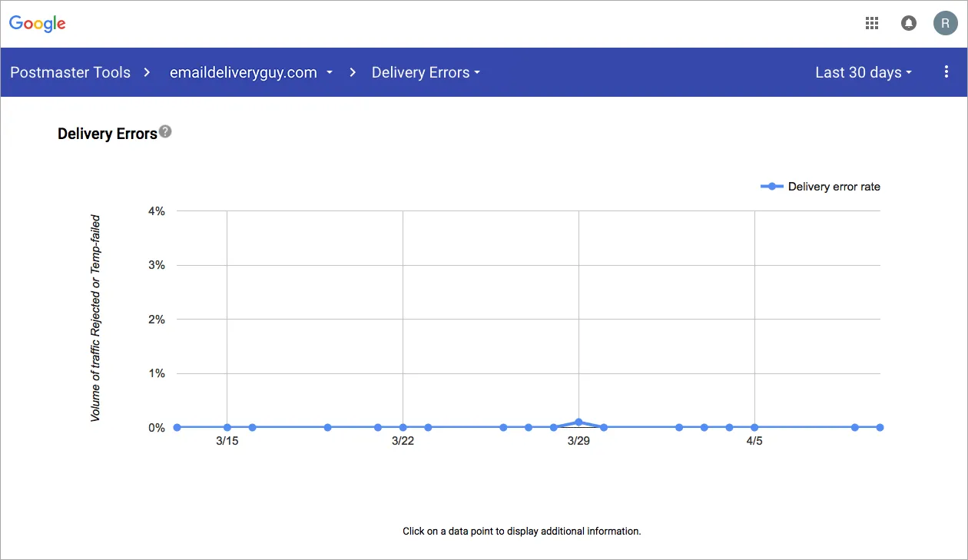
Task: Open the Last 30 days range dropdown
Action: coord(864,72)
